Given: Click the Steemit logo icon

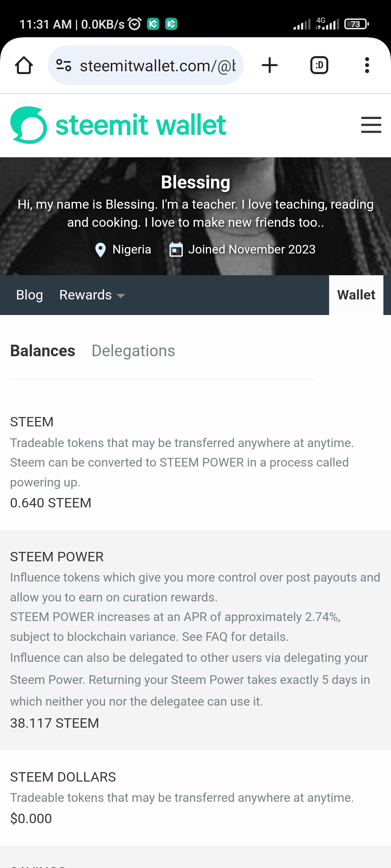Looking at the screenshot, I should [x=29, y=125].
